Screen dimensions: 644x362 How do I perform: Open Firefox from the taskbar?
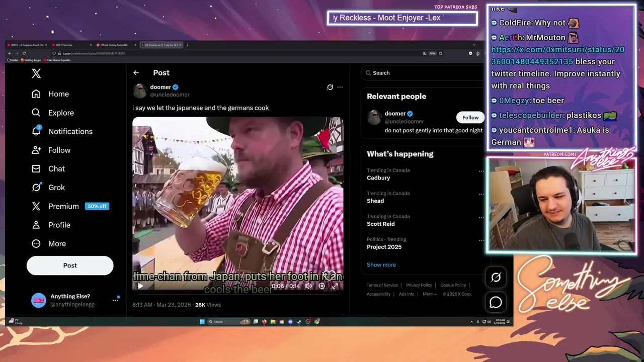(x=264, y=322)
